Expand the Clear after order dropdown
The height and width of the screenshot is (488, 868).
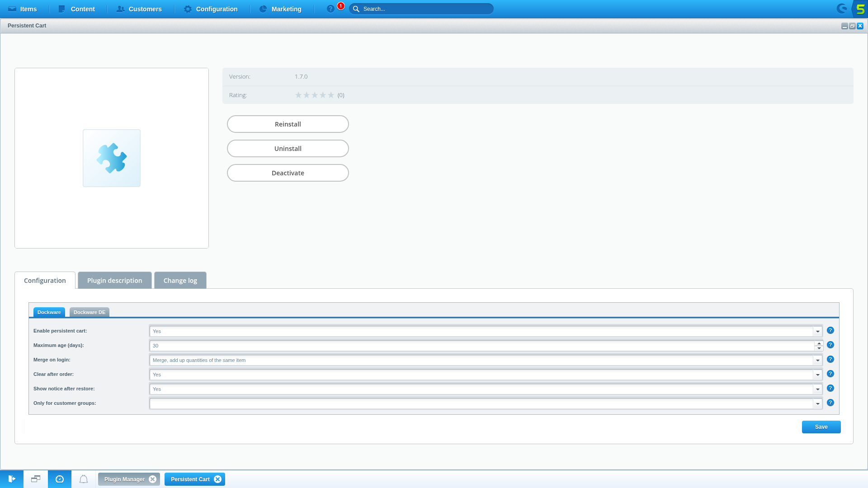point(817,375)
